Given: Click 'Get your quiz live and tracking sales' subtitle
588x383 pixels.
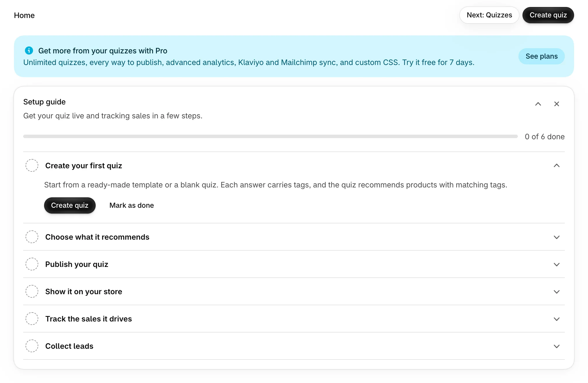Looking at the screenshot, I should tap(113, 116).
